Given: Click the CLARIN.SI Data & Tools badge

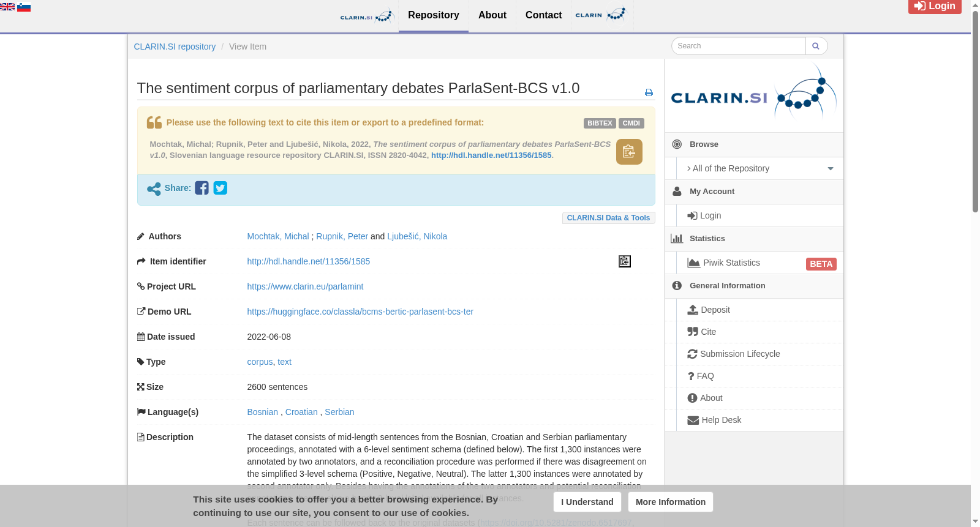Looking at the screenshot, I should point(609,218).
